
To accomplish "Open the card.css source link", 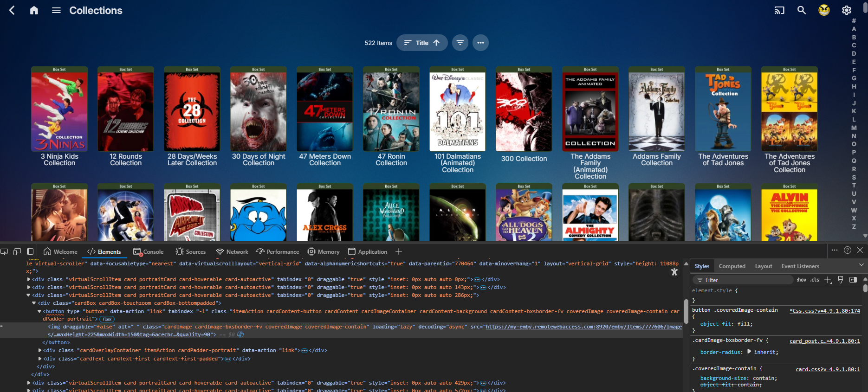I will (828, 369).
